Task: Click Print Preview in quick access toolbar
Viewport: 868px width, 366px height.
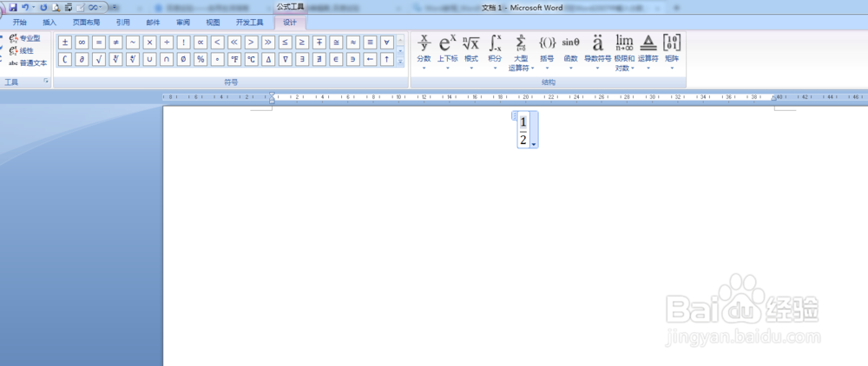Action: pos(56,7)
